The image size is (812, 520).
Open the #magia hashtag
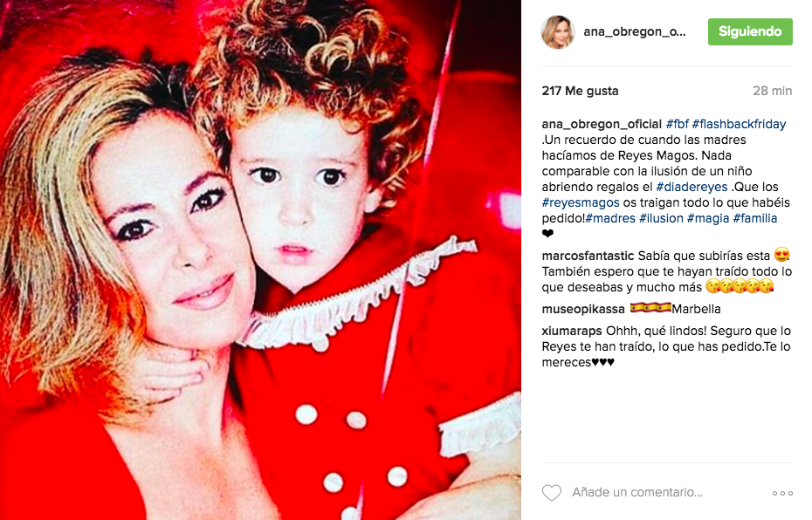(x=708, y=218)
